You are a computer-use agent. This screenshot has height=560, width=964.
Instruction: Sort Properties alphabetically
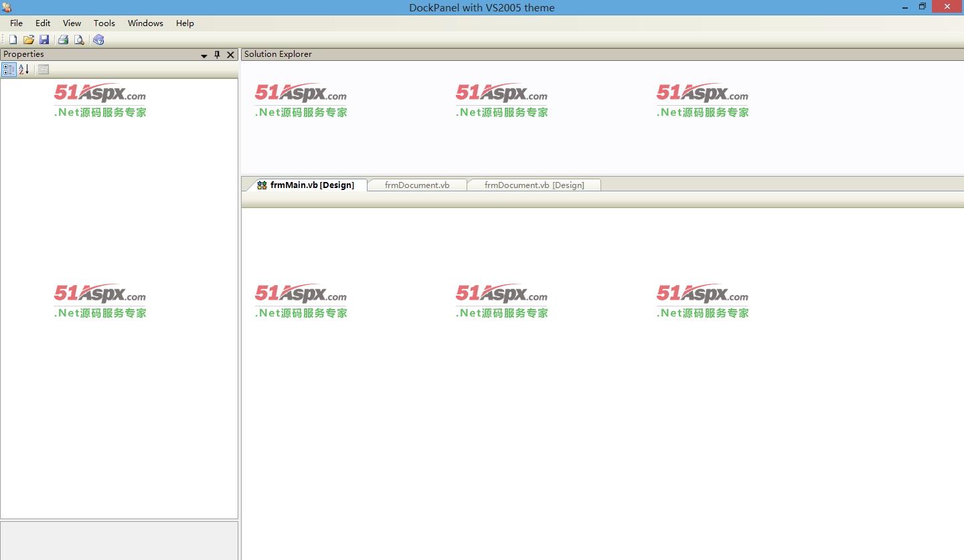(24, 69)
